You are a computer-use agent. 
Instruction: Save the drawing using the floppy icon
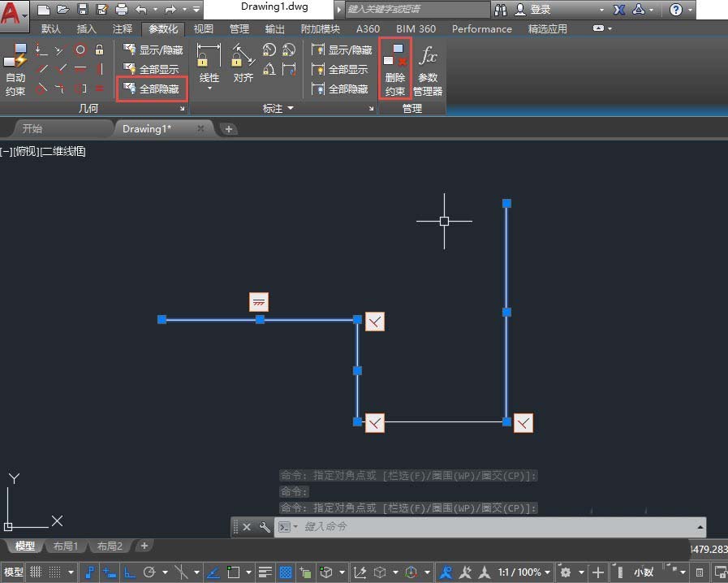pyautogui.click(x=83, y=9)
